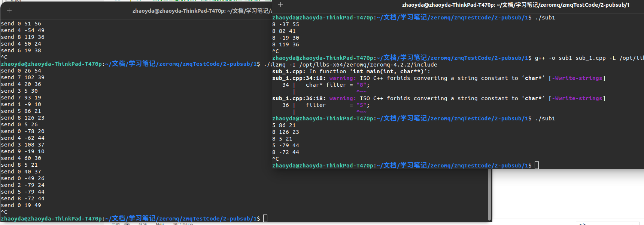Click the '8 126 23' received line
Image resolution: width=644 pixels, height=225 pixels.
(x=286, y=132)
